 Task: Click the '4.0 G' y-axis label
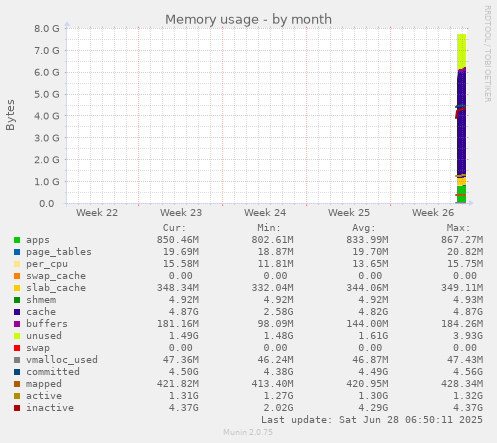tap(47, 116)
